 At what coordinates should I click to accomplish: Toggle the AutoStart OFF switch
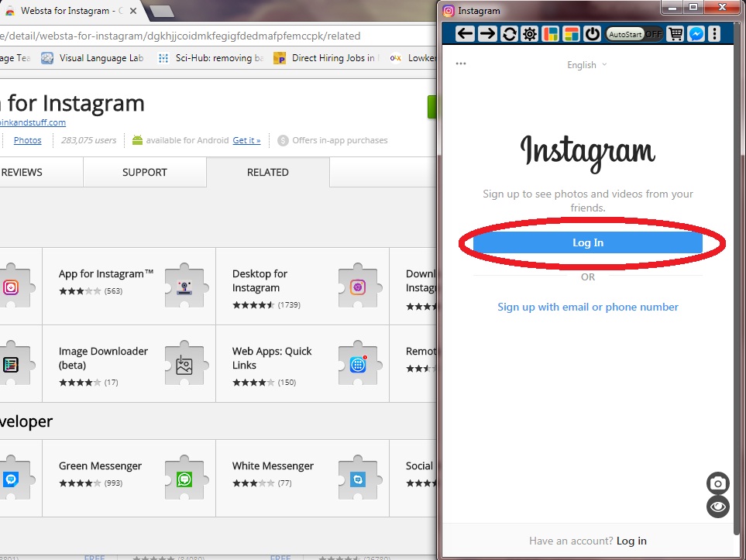(634, 34)
